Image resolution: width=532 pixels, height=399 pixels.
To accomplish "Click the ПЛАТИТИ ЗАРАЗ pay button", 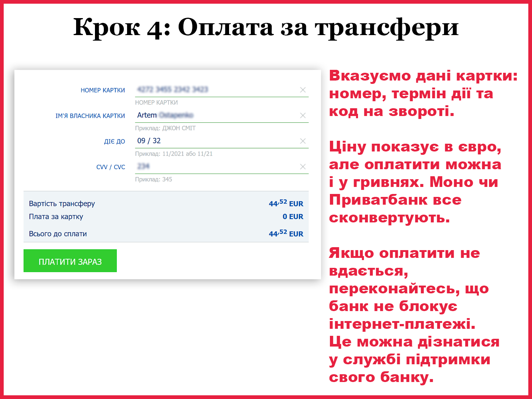I will tap(70, 261).
